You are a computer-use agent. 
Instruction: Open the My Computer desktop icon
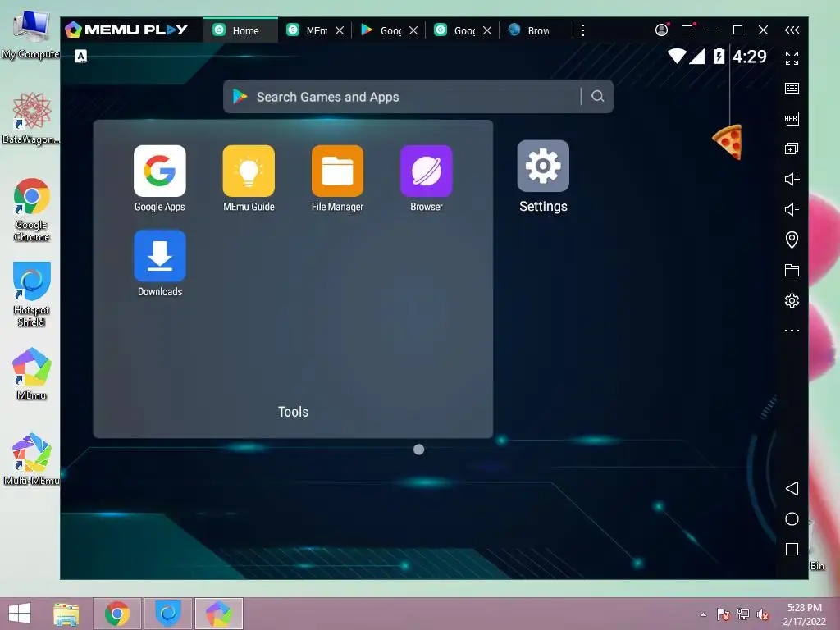click(32, 34)
